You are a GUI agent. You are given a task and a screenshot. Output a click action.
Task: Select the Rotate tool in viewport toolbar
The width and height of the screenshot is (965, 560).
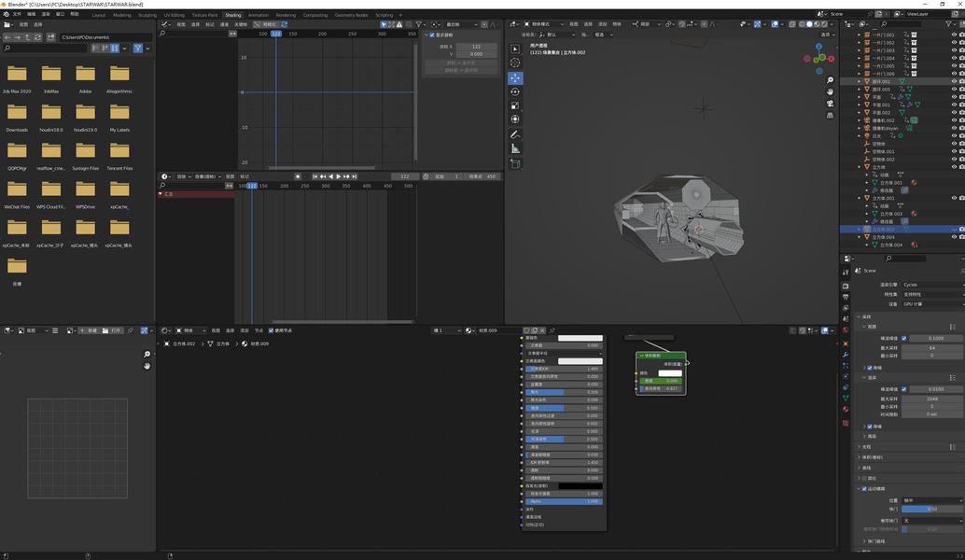coord(515,91)
